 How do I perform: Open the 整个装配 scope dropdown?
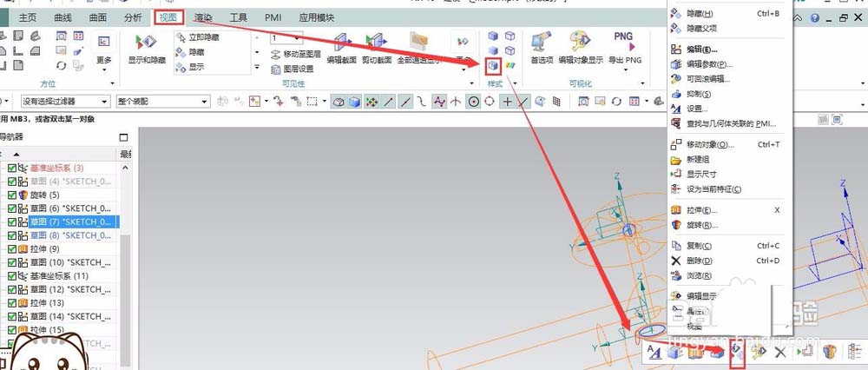163,102
